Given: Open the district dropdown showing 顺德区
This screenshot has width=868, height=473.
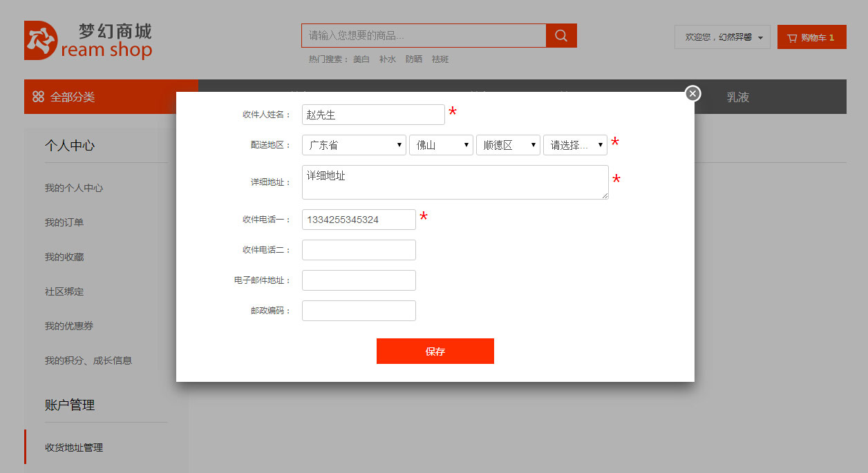Looking at the screenshot, I should (508, 145).
